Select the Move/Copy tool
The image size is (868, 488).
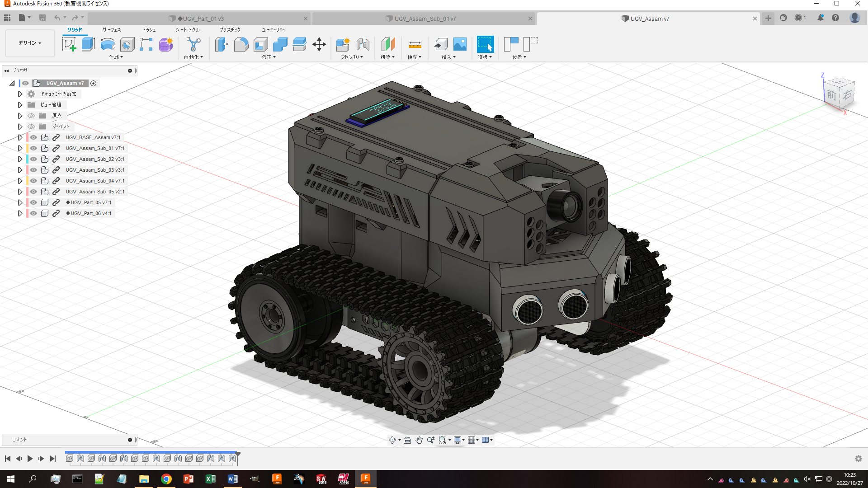click(320, 44)
